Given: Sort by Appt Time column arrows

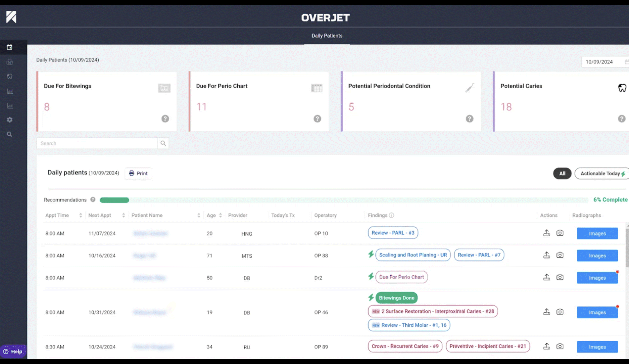Looking at the screenshot, I should coord(80,215).
